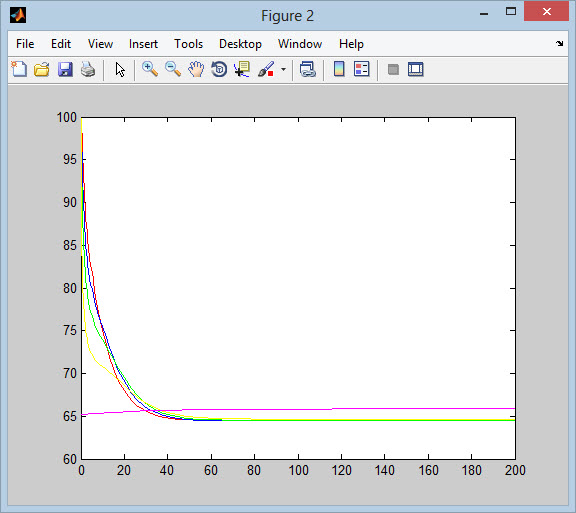Image resolution: width=576 pixels, height=513 pixels.
Task: Click the New Figure icon
Action: pyautogui.click(x=19, y=69)
